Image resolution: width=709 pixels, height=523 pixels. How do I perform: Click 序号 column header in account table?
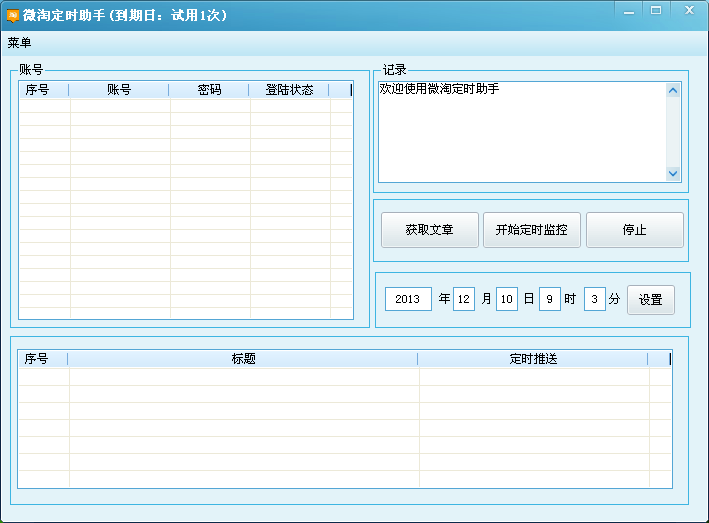pyautogui.click(x=44, y=90)
